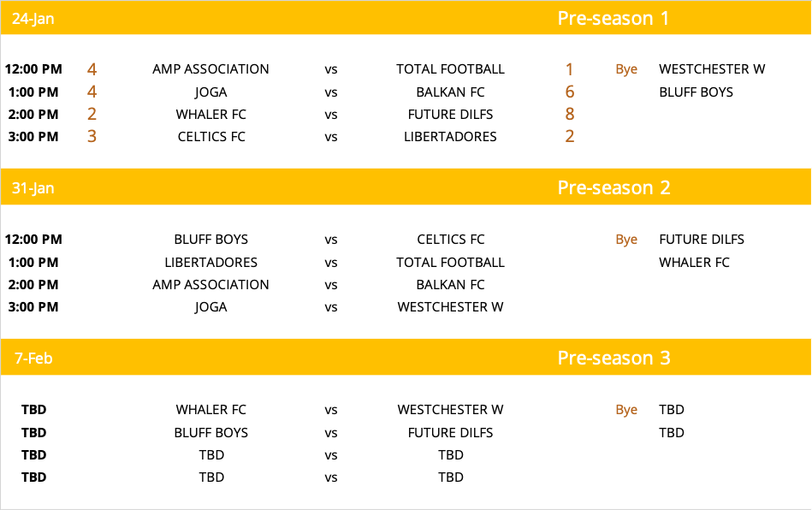Screen dimensions: 812x510
Task: Select WHALER FC in the Pre-season 2 bye list
Action: pos(694,262)
